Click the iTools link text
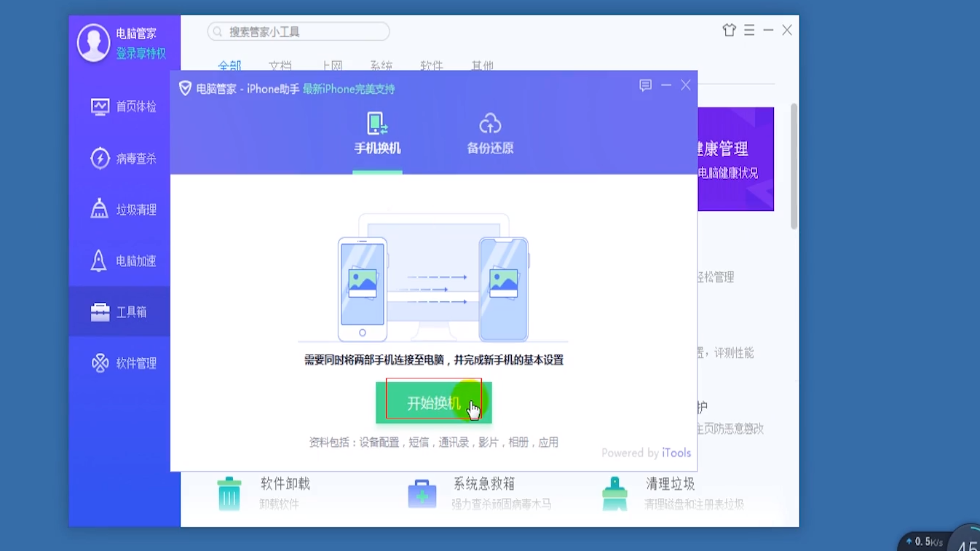The height and width of the screenshot is (551, 980). pos(676,453)
